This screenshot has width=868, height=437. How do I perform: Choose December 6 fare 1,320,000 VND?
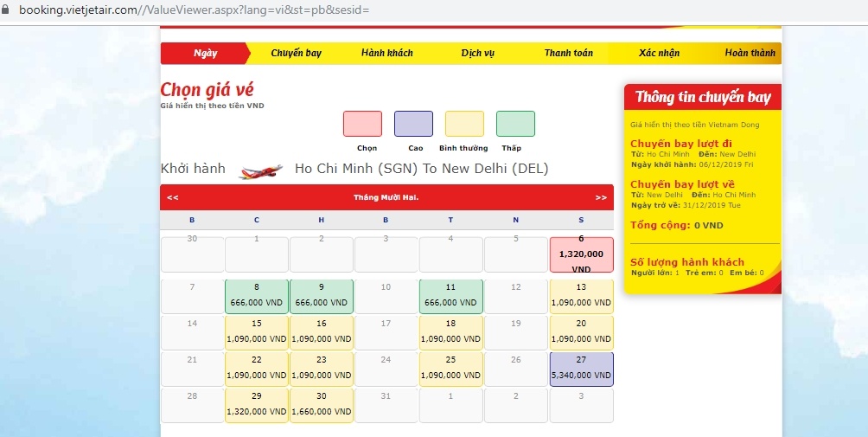coord(581,254)
